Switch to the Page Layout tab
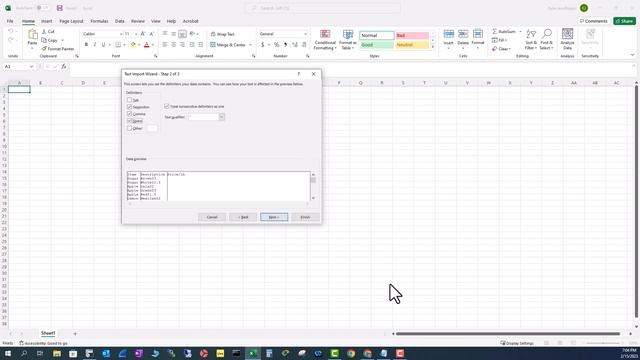640x360 pixels. [x=71, y=21]
